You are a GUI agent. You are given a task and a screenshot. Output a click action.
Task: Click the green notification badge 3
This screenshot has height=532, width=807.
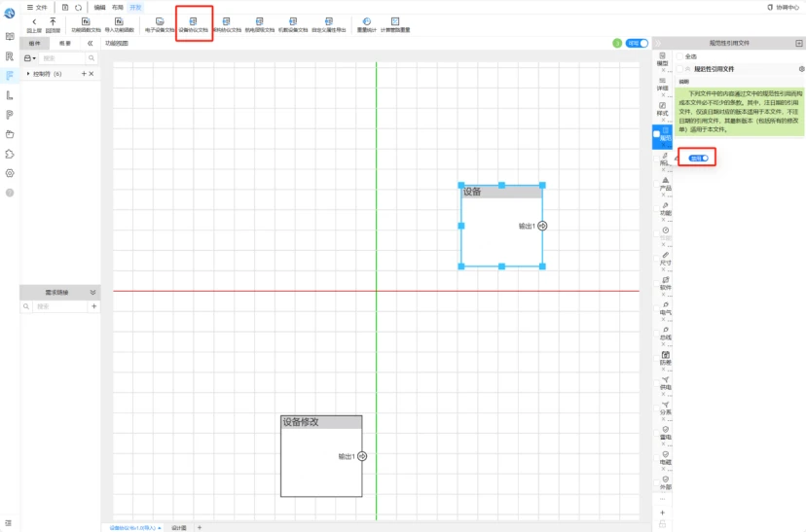point(617,43)
